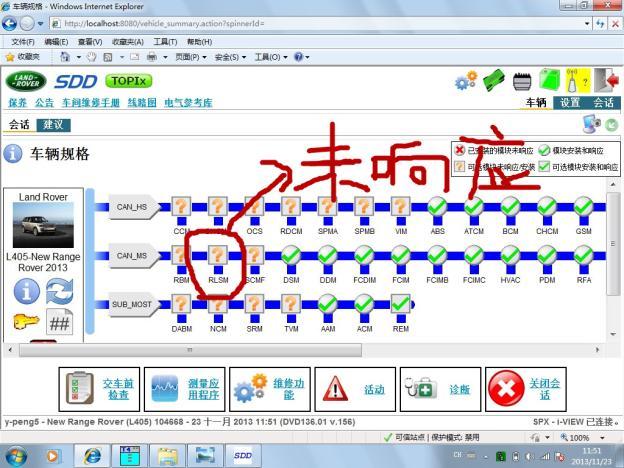Click the 诊断 diagnosis button
This screenshot has height=468, width=624.
[x=438, y=390]
